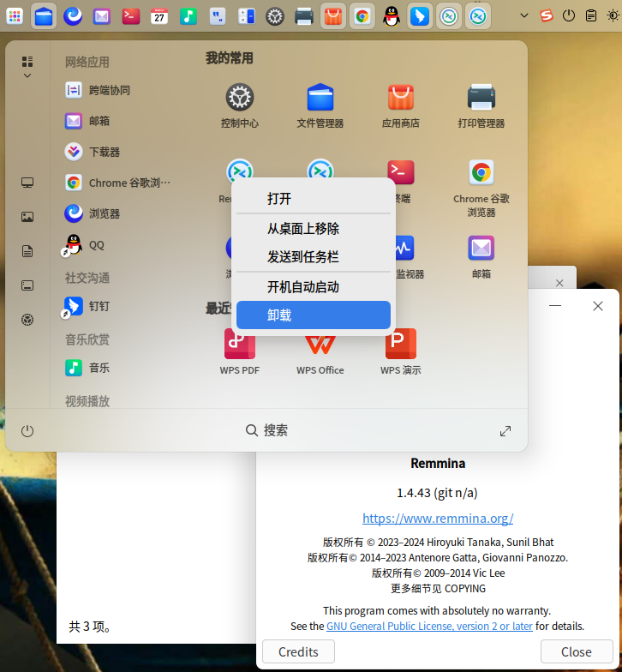Viewport: 622px width, 672px height.
Task: Open DingTalk icon in the taskbar
Action: click(420, 16)
